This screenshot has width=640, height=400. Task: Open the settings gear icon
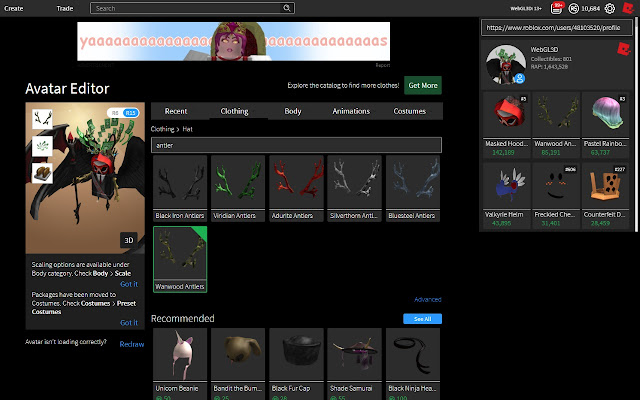[x=609, y=8]
